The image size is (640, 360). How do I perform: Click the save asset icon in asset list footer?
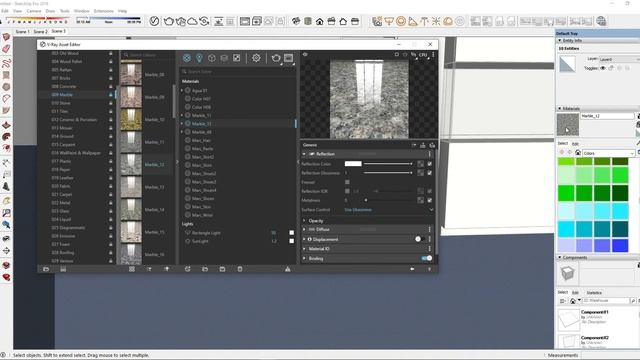pos(222,269)
